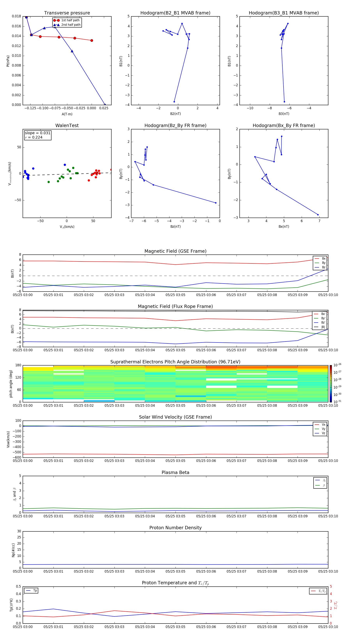Select the '2nd half path' legend entry

tap(67, 25)
